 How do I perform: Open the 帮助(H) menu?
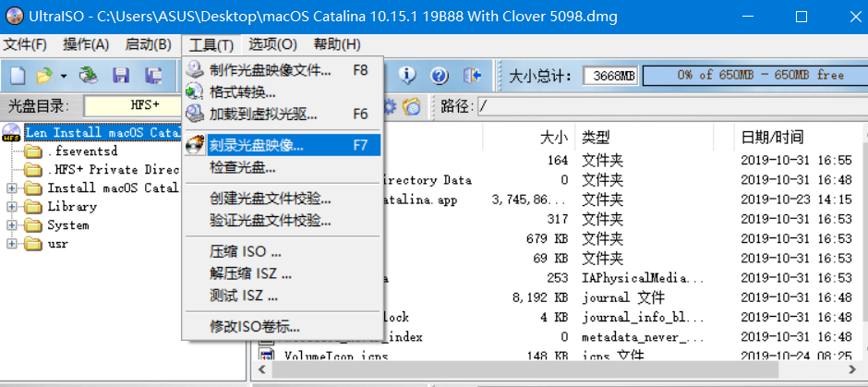336,44
